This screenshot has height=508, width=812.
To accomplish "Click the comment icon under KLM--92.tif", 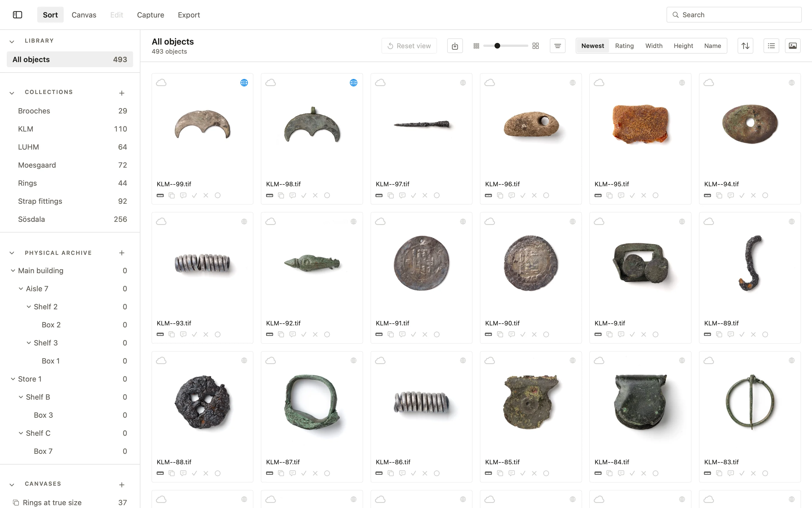I will point(293,334).
